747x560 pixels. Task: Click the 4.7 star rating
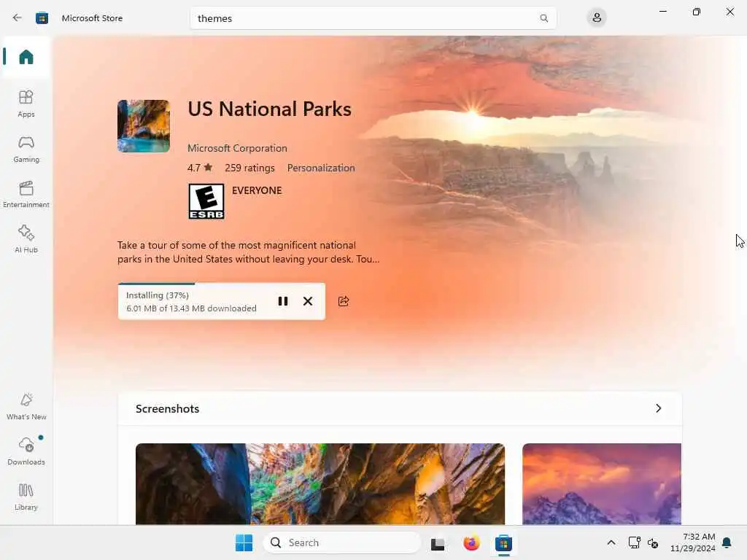point(200,168)
